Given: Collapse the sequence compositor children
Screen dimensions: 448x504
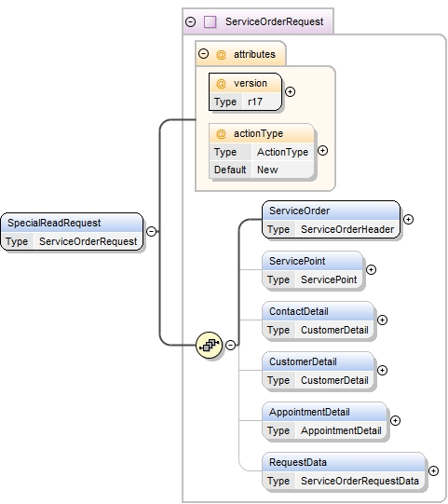Looking at the screenshot, I should [230, 346].
